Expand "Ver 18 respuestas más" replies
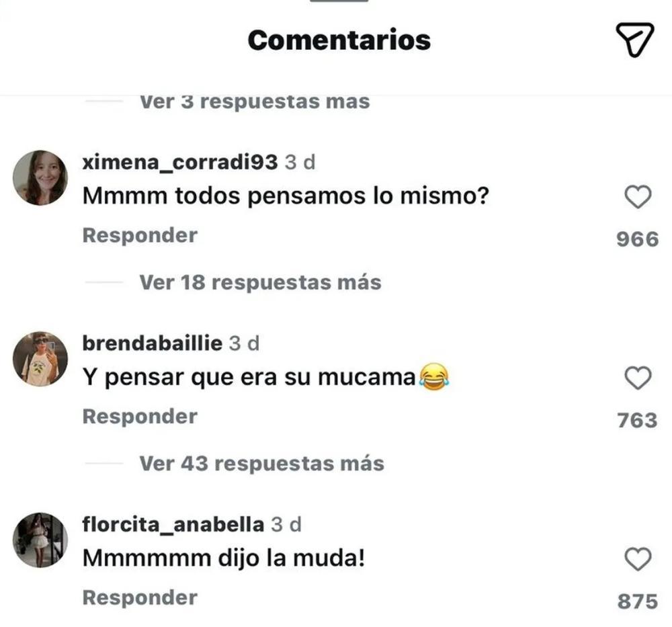 260,282
